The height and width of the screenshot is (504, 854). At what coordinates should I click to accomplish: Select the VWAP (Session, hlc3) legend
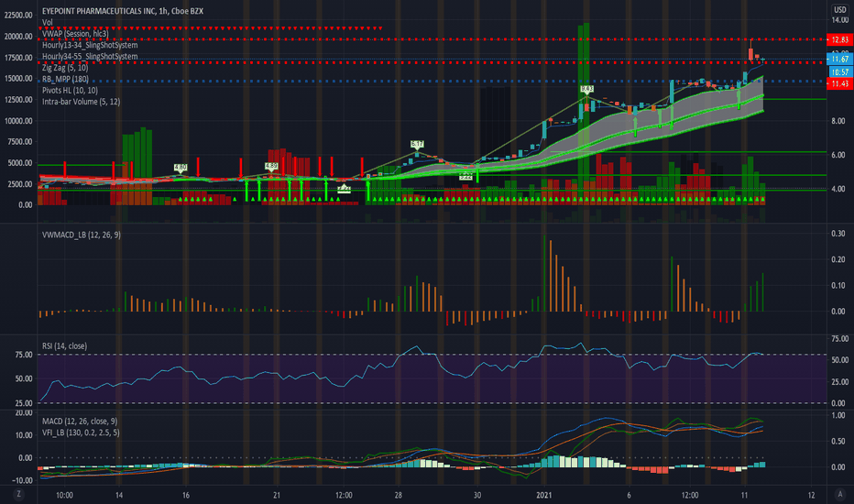tap(75, 34)
